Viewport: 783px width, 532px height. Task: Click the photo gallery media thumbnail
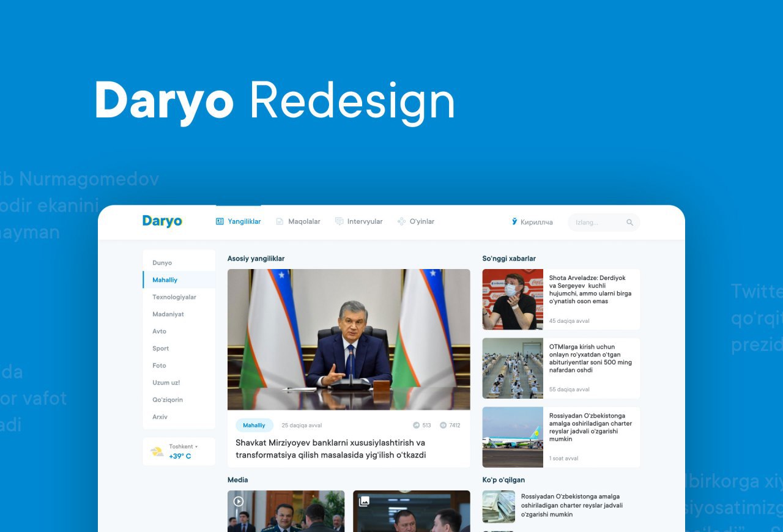click(x=412, y=511)
